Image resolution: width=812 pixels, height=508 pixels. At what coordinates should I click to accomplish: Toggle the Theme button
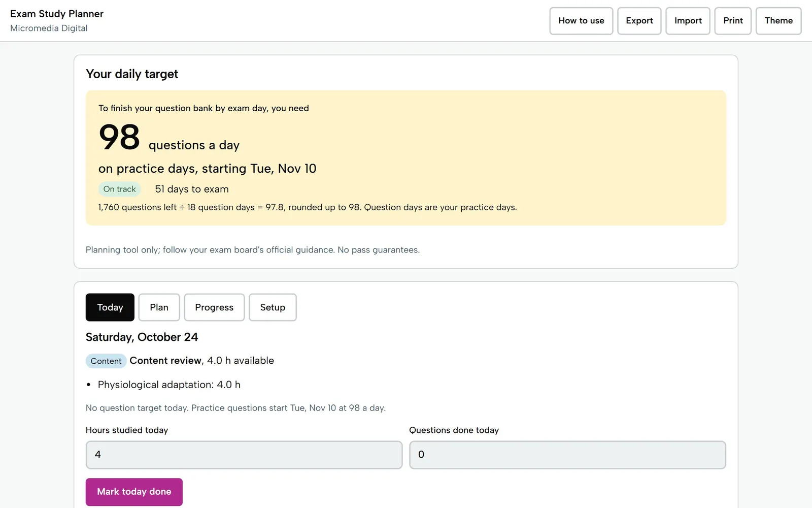coord(779,21)
